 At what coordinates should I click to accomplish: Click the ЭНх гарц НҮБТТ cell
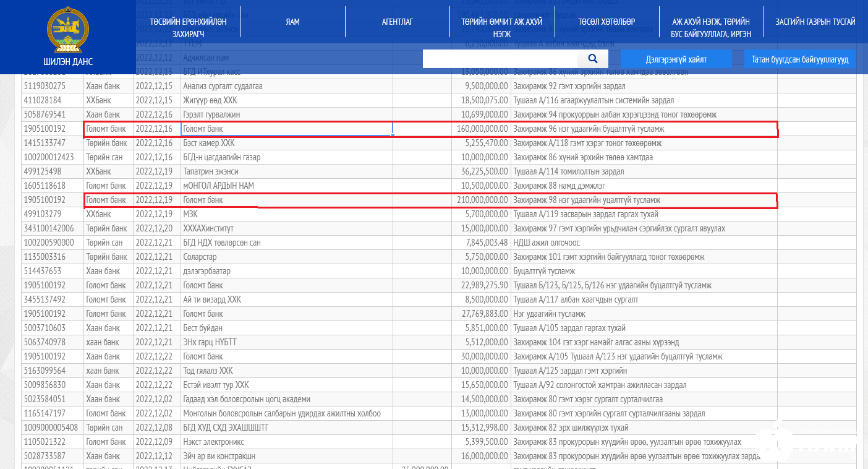(287, 342)
